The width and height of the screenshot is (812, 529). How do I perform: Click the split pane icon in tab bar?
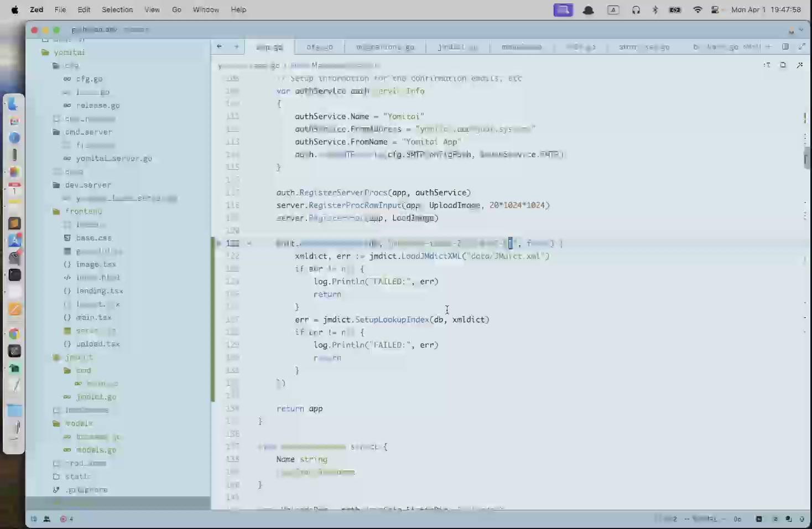click(785, 47)
